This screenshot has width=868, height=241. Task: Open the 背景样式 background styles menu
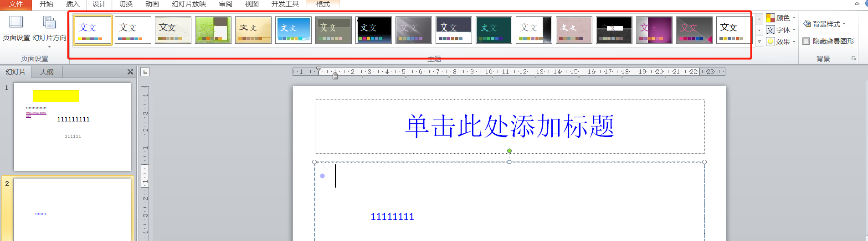pos(824,24)
